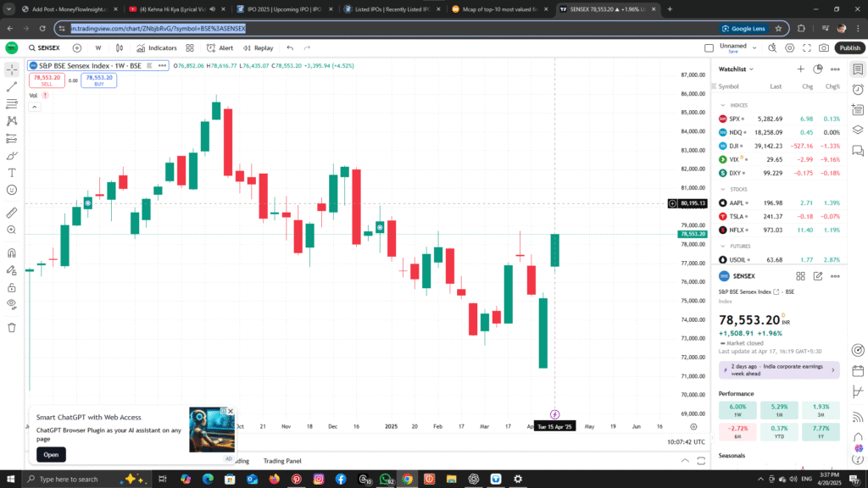Mute the YouTube Kehna Hi Kya tab
Image resolution: width=868 pixels, height=488 pixels.
coord(213,8)
